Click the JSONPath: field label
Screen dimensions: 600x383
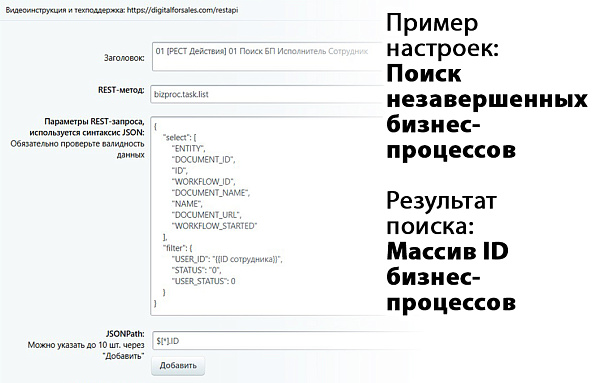126,334
